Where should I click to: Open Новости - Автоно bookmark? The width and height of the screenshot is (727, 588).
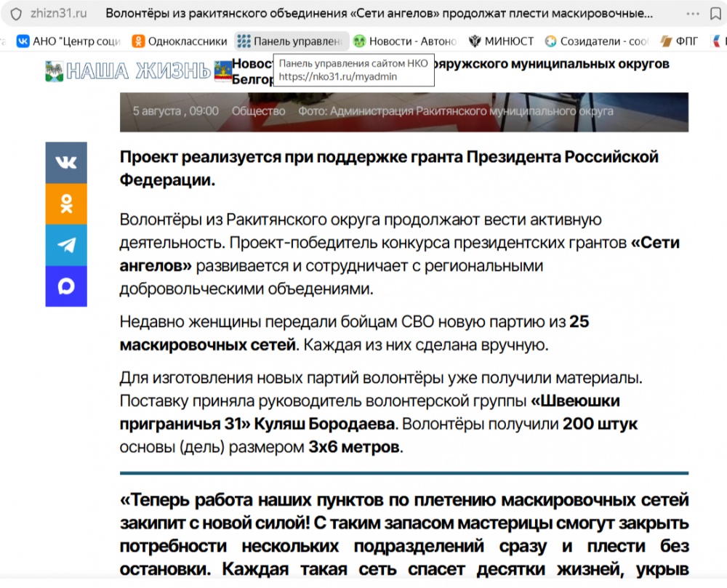point(405,41)
